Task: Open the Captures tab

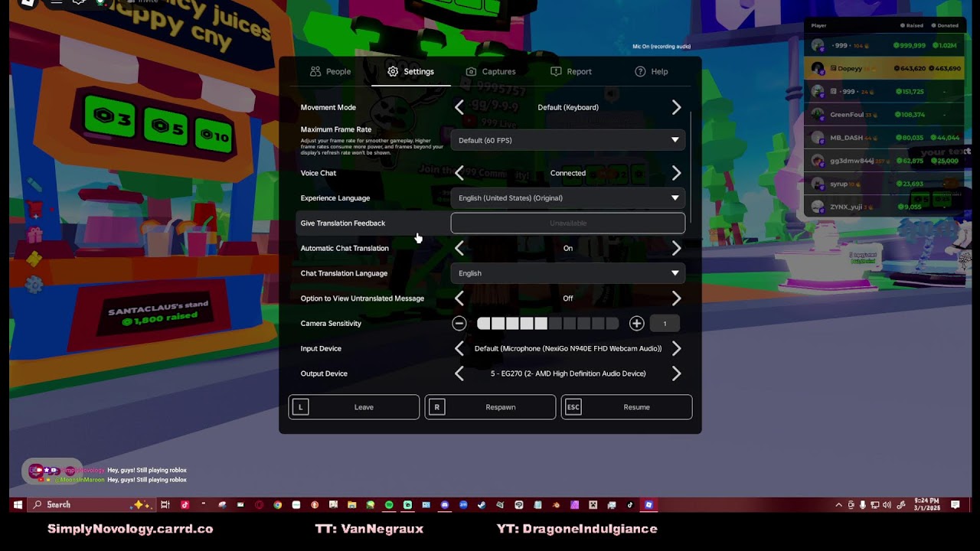Action: click(491, 71)
